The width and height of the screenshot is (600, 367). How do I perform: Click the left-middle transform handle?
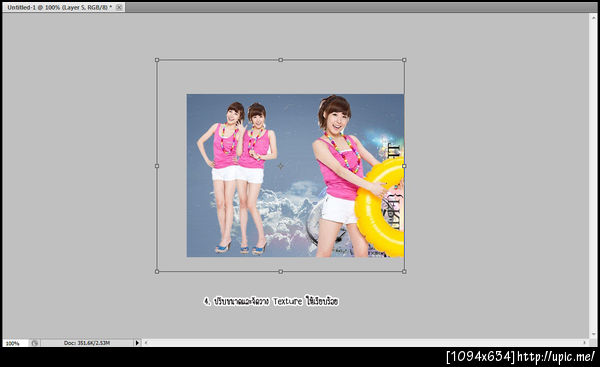[x=157, y=166]
